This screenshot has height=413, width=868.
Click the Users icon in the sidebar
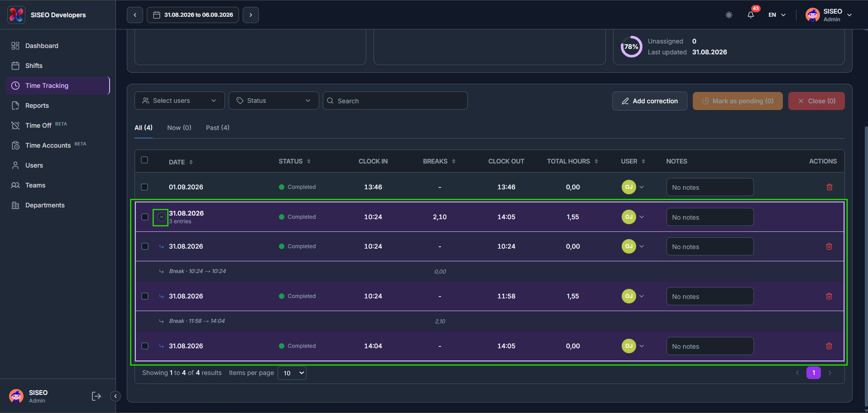tap(15, 165)
